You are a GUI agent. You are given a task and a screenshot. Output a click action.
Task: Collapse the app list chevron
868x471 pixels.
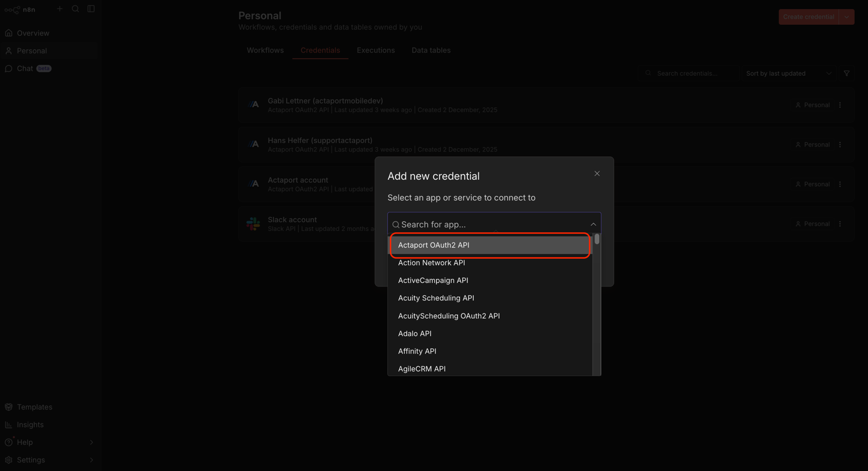pyautogui.click(x=593, y=225)
